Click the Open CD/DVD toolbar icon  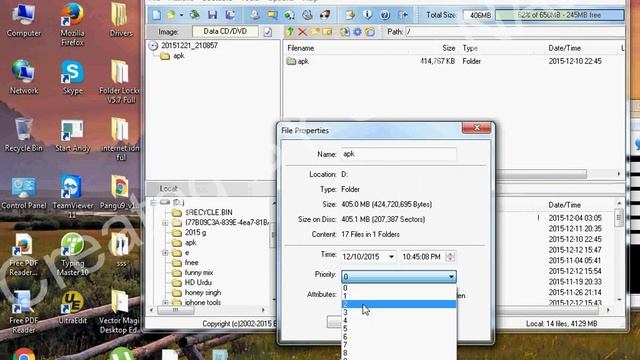coord(195,15)
